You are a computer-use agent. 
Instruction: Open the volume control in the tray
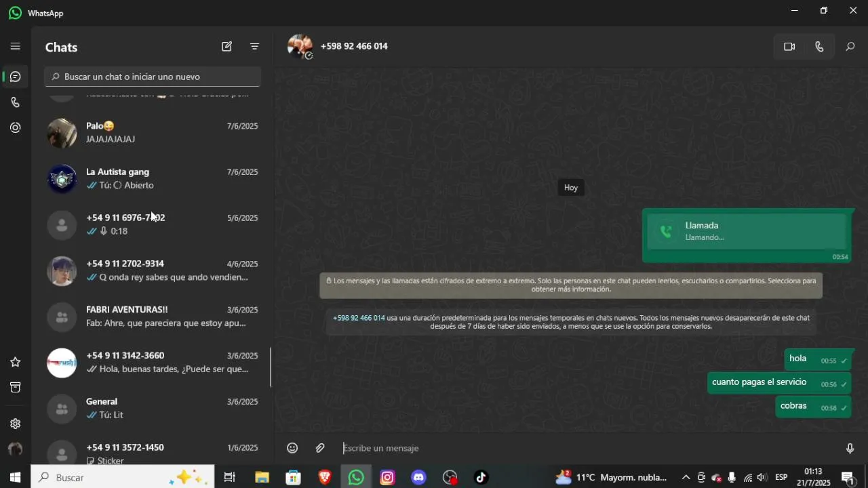click(762, 477)
